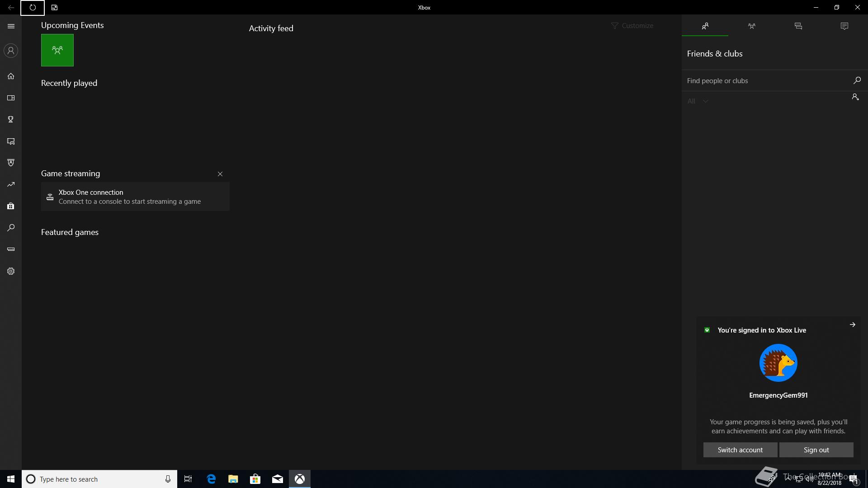Image resolution: width=868 pixels, height=488 pixels.
Task: Open Settings gear in Xbox sidebar
Action: (11, 271)
